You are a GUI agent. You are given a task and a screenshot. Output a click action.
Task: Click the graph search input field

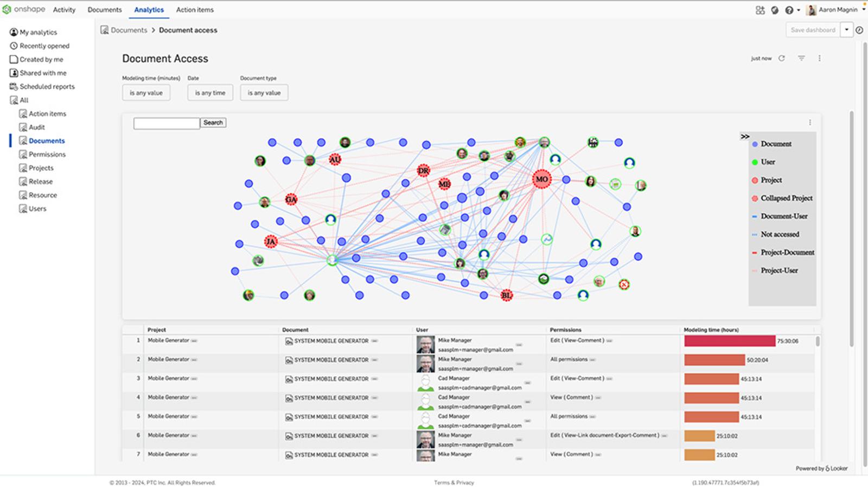point(167,123)
